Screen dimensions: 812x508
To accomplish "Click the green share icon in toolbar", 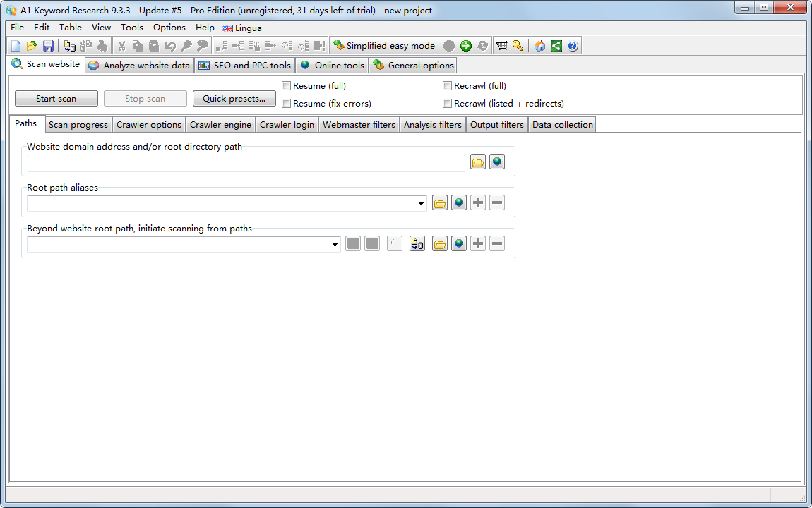I will point(556,46).
